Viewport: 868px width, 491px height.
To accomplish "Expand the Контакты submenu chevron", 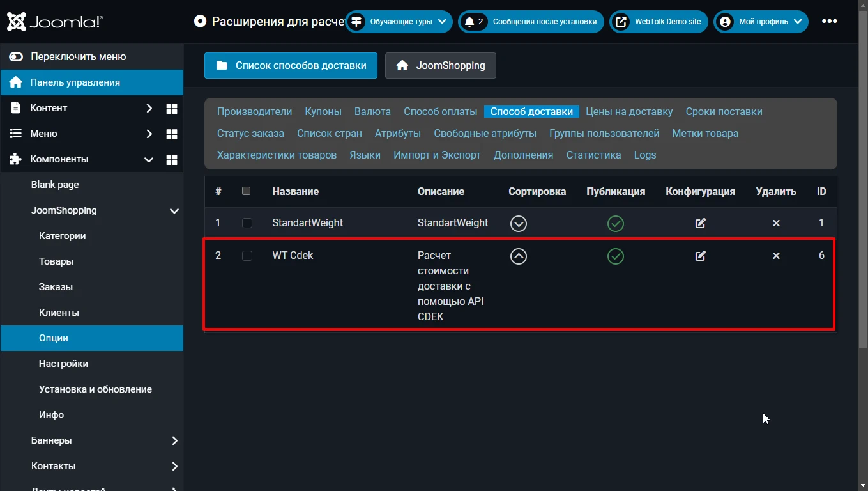I will pyautogui.click(x=174, y=466).
